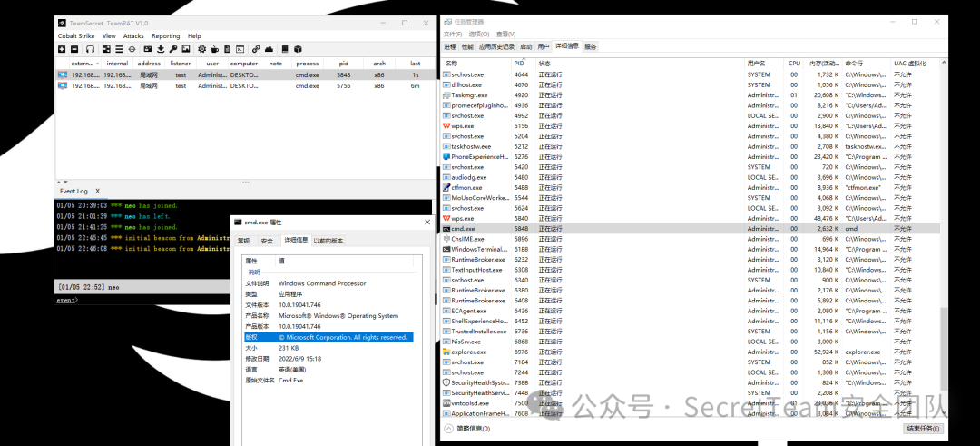The height and width of the screenshot is (446, 980).
Task: Open the Credentials card icon in toolbar
Action: pyautogui.click(x=148, y=49)
